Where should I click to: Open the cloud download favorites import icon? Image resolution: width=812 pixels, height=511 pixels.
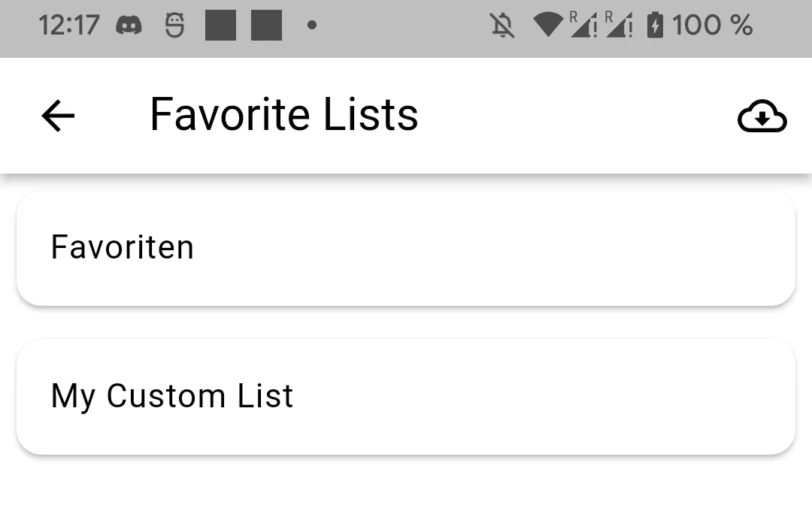pyautogui.click(x=762, y=116)
